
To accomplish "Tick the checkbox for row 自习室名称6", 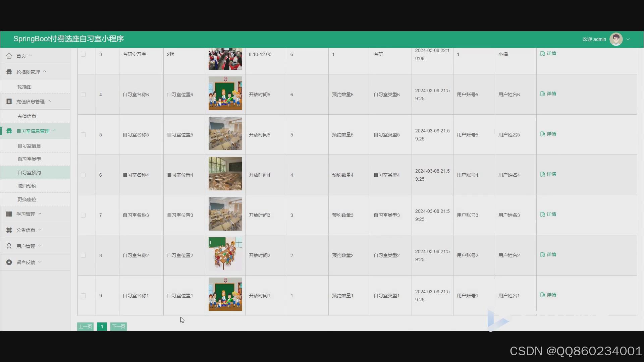I will pos(83,95).
